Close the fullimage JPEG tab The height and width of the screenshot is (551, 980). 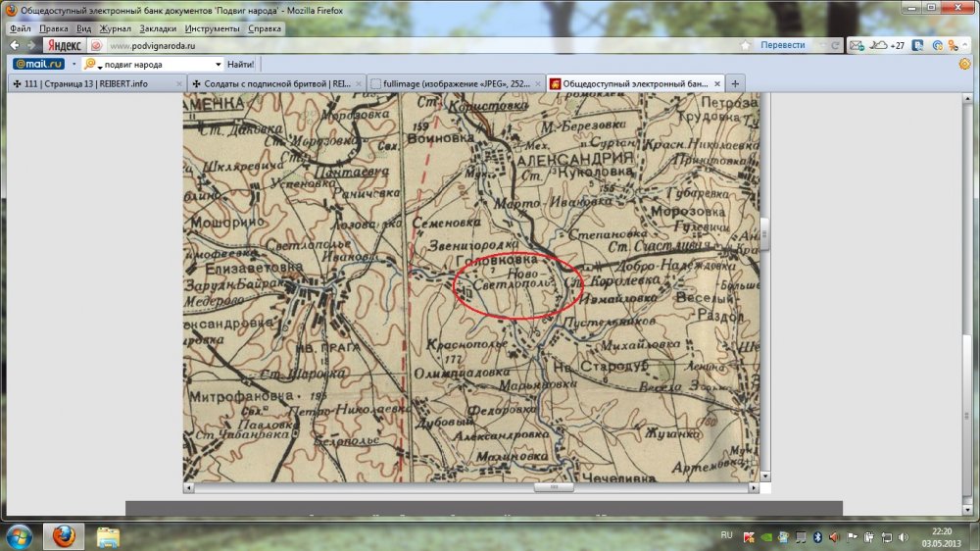pos(537,83)
